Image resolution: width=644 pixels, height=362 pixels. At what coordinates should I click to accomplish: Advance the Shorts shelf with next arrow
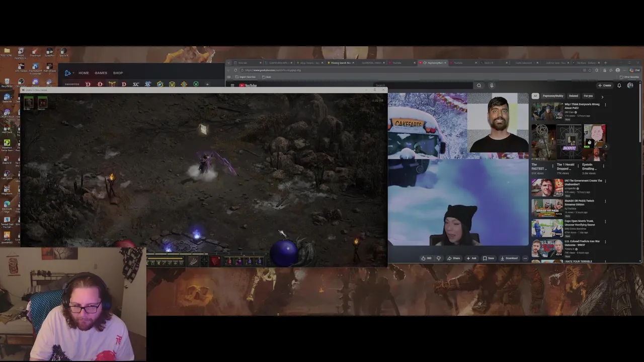(x=606, y=146)
